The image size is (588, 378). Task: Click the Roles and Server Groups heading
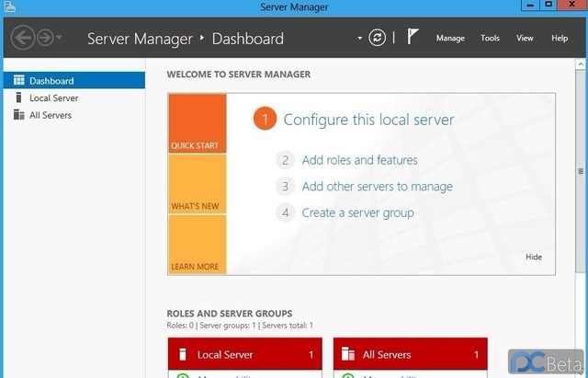[230, 314]
